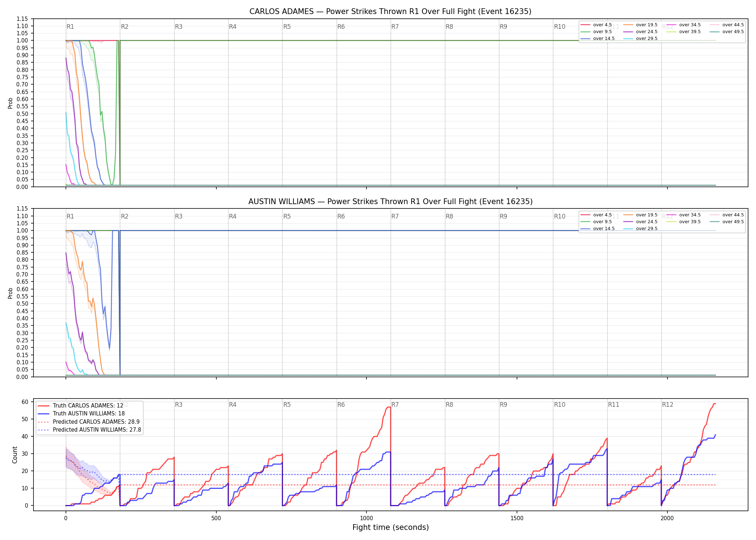Screen dimensions: 756x540
Task: Click 'Predicted CARLOS ADAMES: 28.9' legend entry
Action: pyautogui.click(x=89, y=422)
